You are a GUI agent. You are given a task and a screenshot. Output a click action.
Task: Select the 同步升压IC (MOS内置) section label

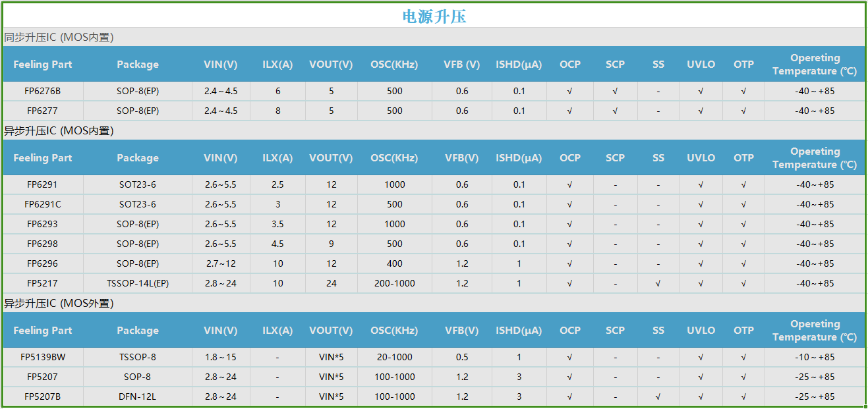point(59,38)
